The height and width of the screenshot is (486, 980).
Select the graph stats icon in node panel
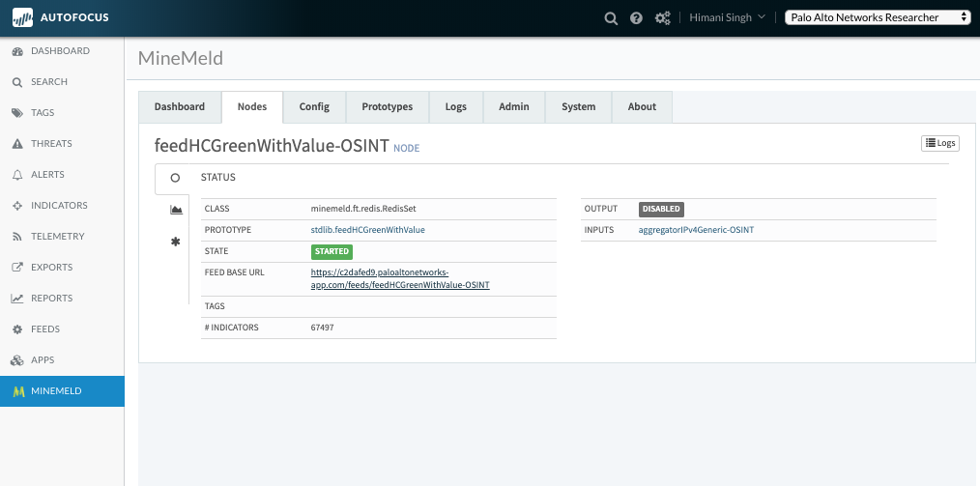pos(175,210)
